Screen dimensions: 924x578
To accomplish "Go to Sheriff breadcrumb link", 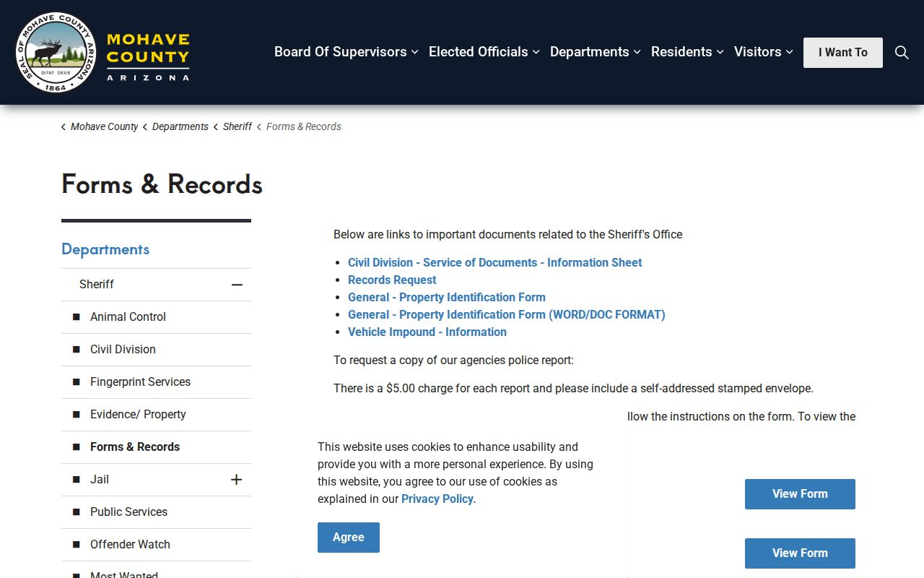I will (237, 126).
